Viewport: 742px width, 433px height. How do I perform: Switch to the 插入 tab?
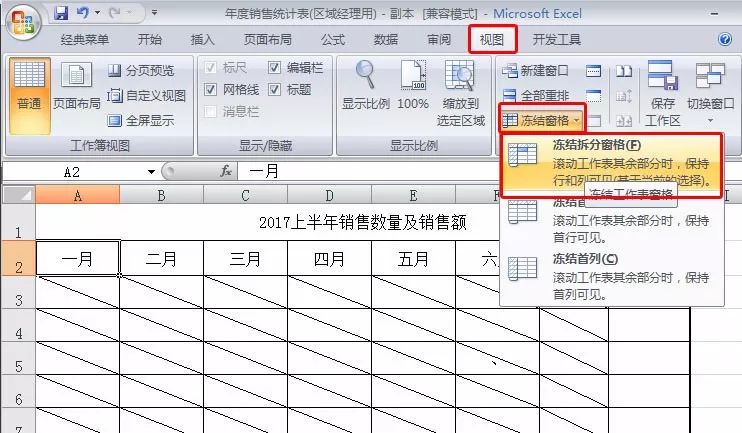(203, 40)
